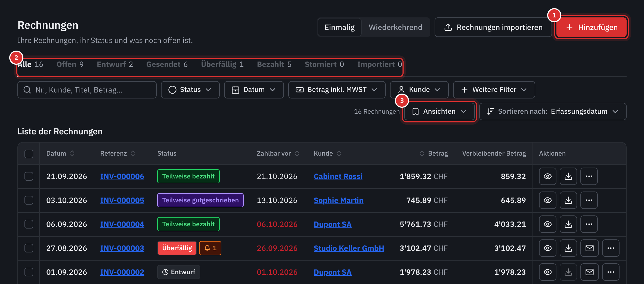This screenshot has height=284, width=644.
Task: Check the box for INV-000003
Action: pyautogui.click(x=29, y=248)
